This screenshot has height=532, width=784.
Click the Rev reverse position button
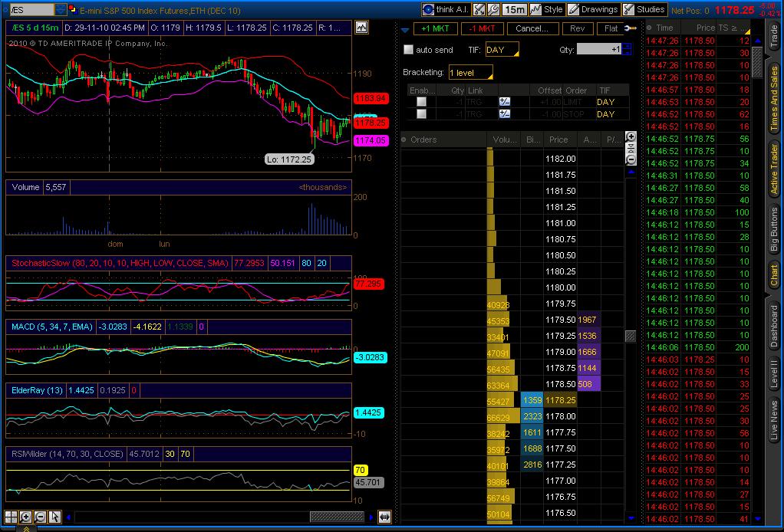click(577, 28)
